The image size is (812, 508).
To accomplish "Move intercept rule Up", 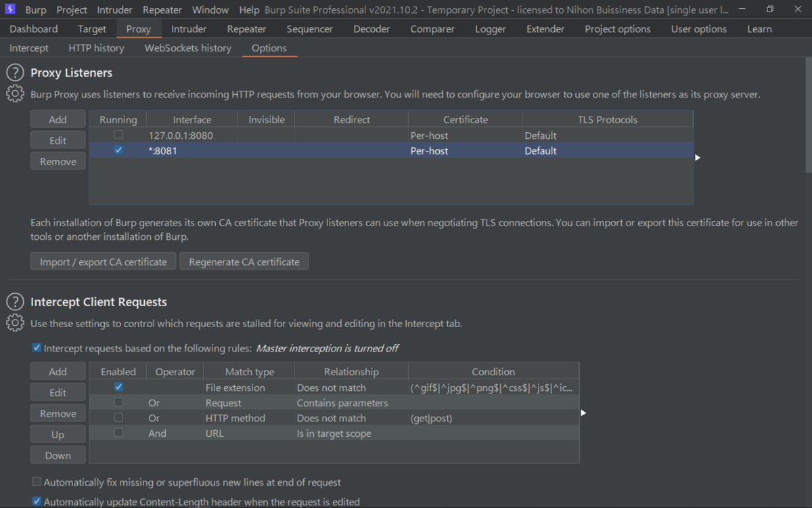I will point(58,434).
